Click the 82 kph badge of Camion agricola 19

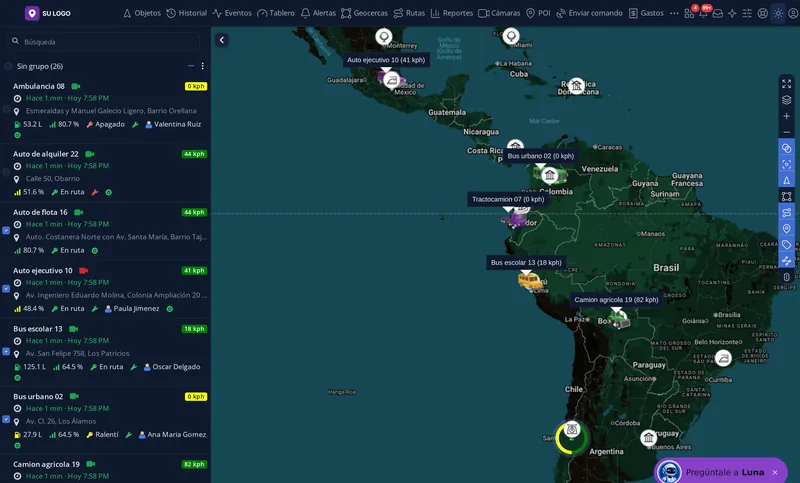pos(194,464)
